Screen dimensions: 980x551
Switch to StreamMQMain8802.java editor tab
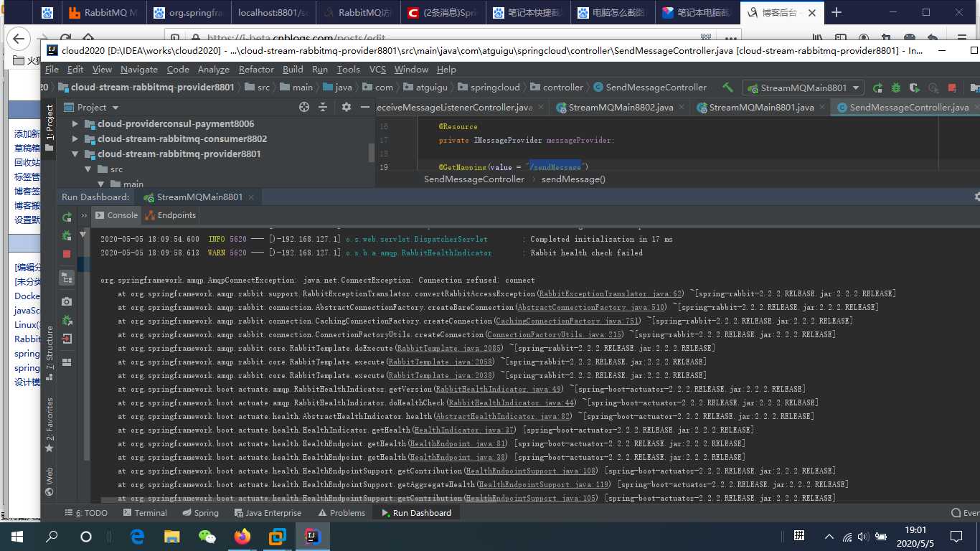621,108
